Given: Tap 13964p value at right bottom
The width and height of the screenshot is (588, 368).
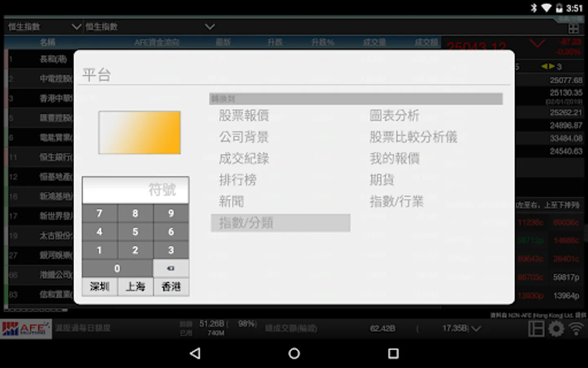Looking at the screenshot, I should tap(566, 296).
